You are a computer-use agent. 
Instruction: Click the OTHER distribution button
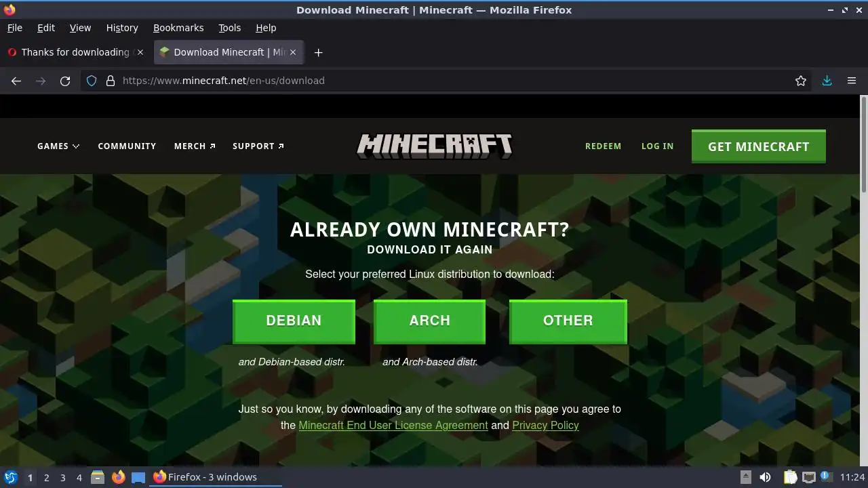point(568,321)
